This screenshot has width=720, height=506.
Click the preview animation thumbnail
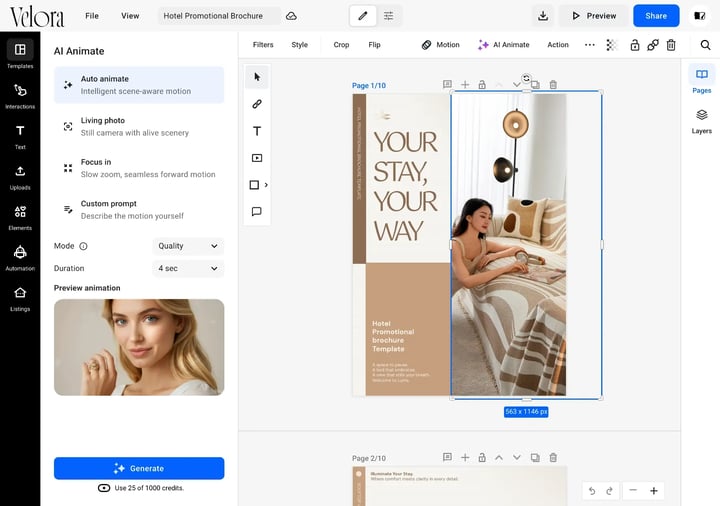point(139,348)
